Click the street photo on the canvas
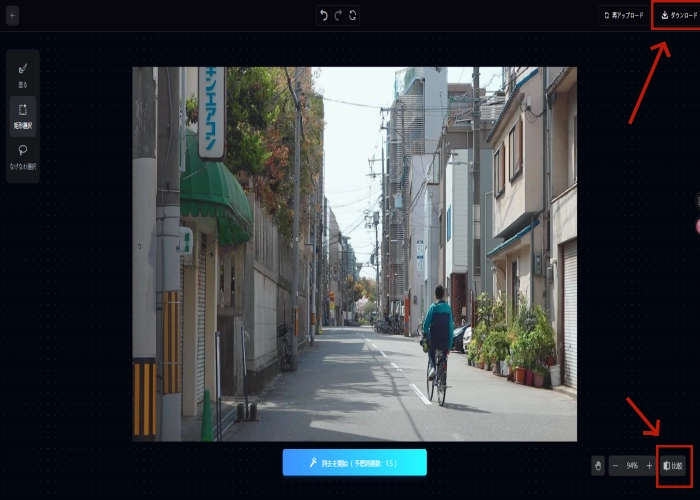This screenshot has width=700, height=500. click(x=354, y=254)
